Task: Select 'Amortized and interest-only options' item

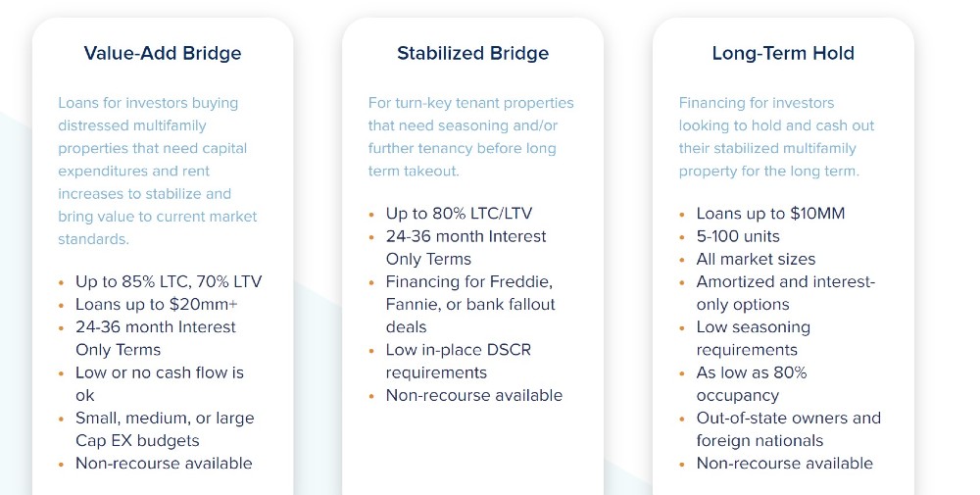Action: 786,293
